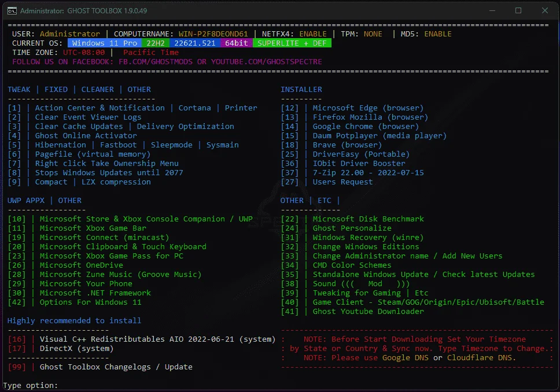This screenshot has width=560, height=392.
Task: Click 'Daum Potplayer (media player)' entry
Action: [380, 136]
